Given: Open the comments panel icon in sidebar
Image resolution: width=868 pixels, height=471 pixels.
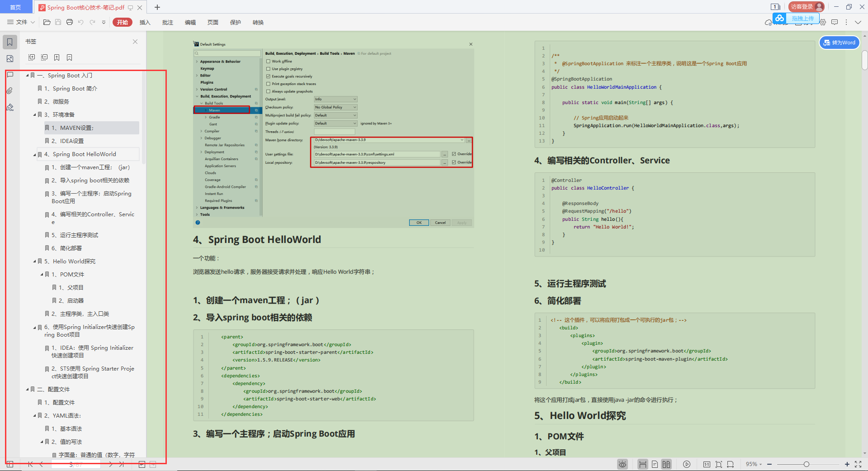Looking at the screenshot, I should coord(10,75).
